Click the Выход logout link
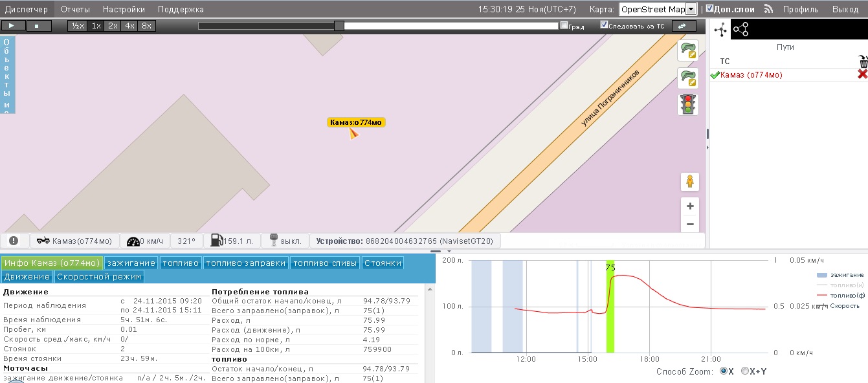This screenshot has height=383, width=868. 845,9
